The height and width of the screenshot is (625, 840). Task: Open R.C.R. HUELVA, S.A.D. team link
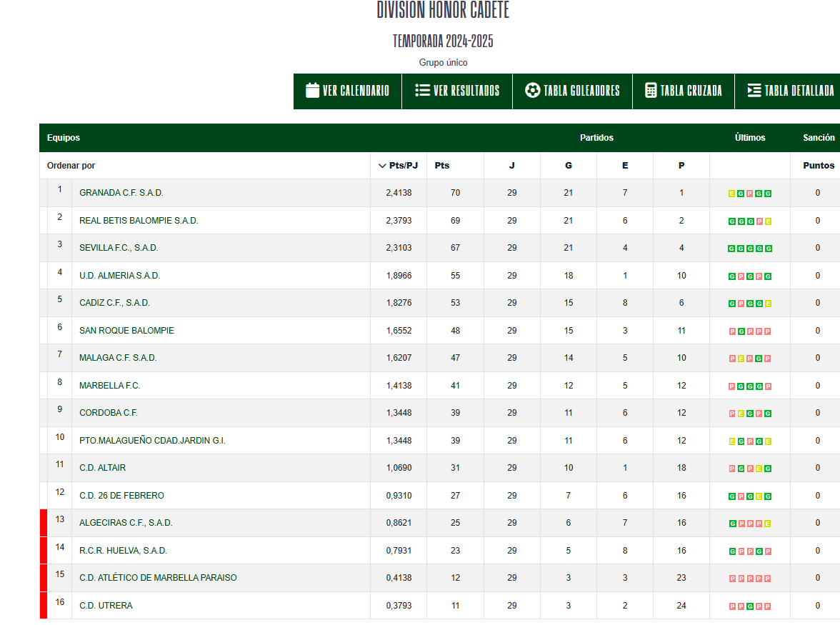point(123,551)
